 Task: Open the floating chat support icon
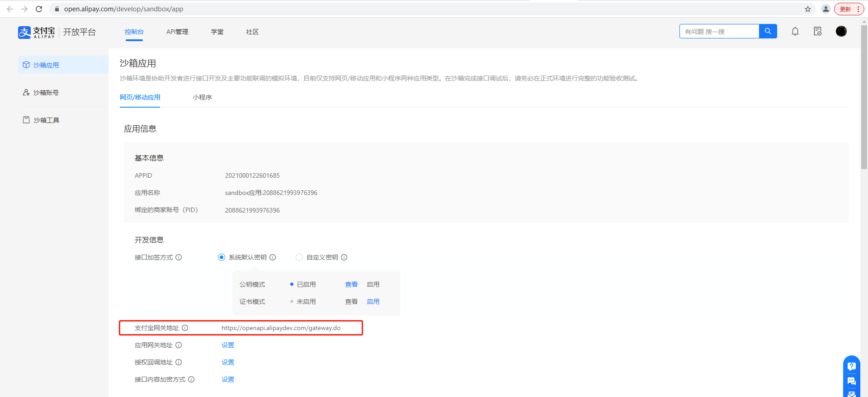[852, 381]
